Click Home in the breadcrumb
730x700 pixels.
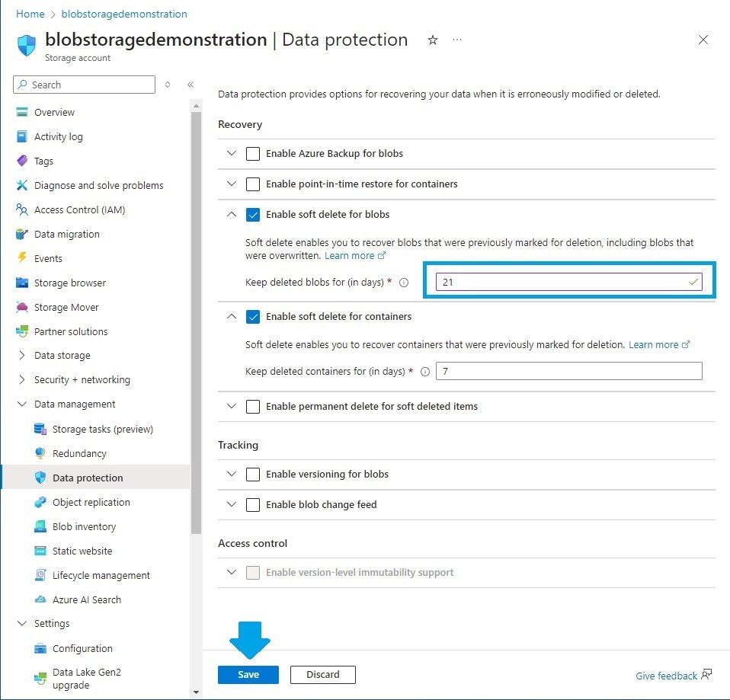[30, 14]
